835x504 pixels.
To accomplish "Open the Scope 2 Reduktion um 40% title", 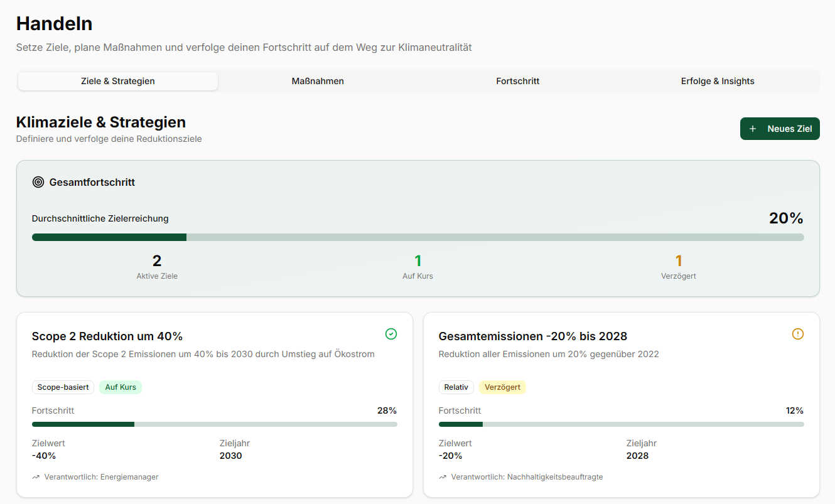I will pos(107,336).
